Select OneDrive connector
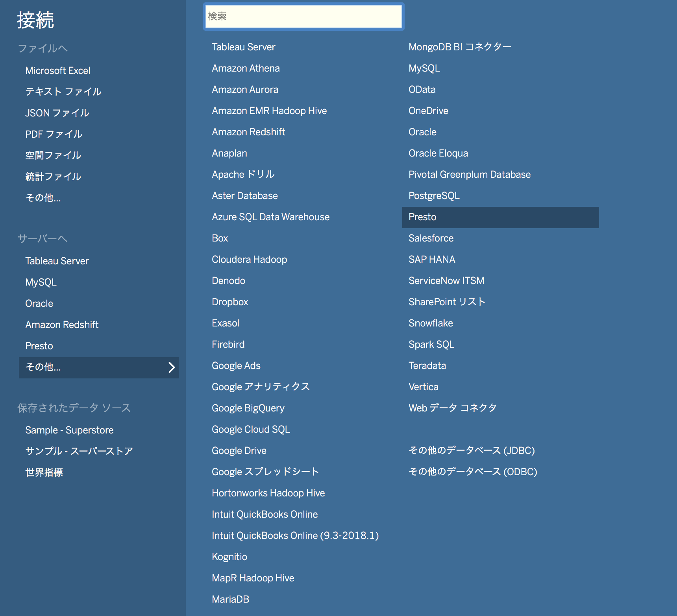Screen dimensions: 677x616 pyautogui.click(x=428, y=111)
